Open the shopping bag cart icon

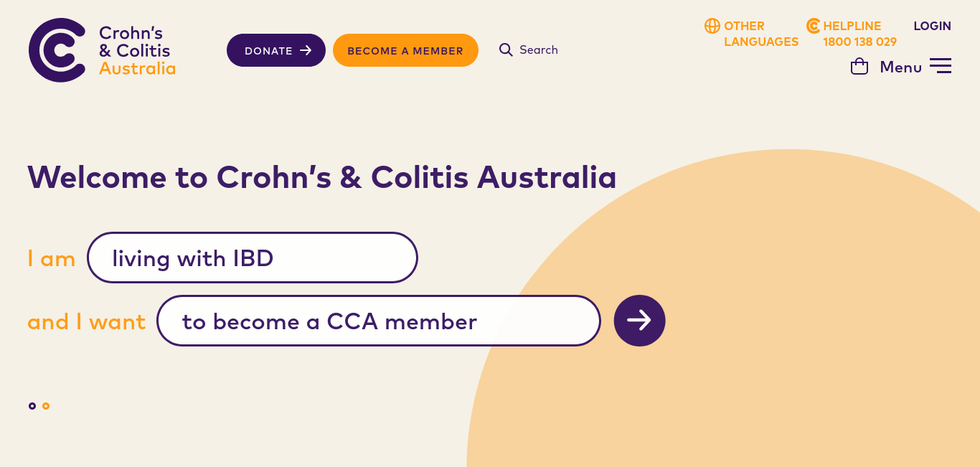(x=859, y=67)
